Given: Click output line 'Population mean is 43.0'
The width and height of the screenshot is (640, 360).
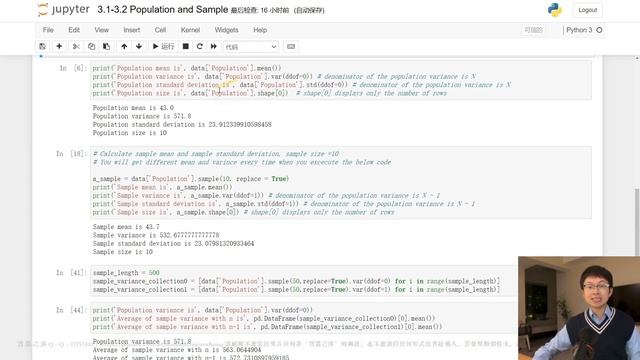Looking at the screenshot, I should pos(133,108).
